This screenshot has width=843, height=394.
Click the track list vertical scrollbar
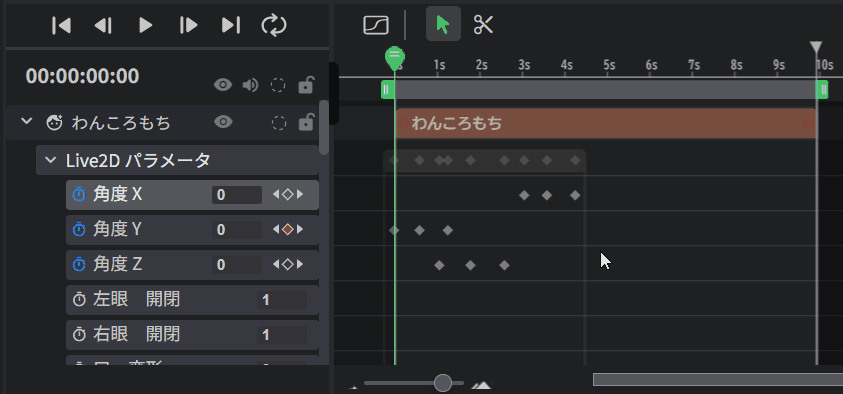(x=324, y=127)
